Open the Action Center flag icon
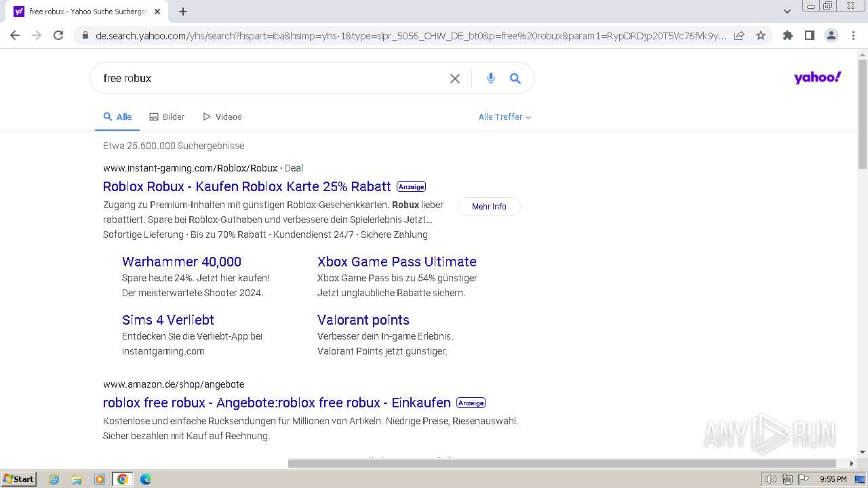 (x=802, y=479)
